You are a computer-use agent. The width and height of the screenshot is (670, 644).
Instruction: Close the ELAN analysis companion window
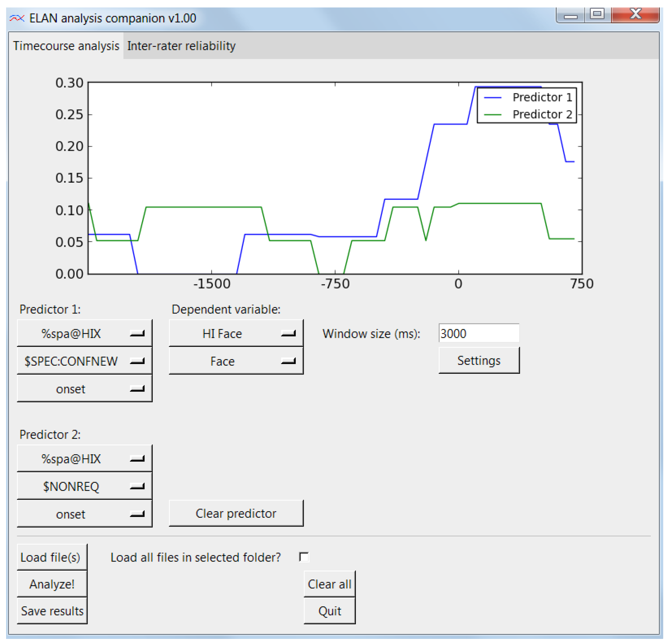[x=635, y=14]
